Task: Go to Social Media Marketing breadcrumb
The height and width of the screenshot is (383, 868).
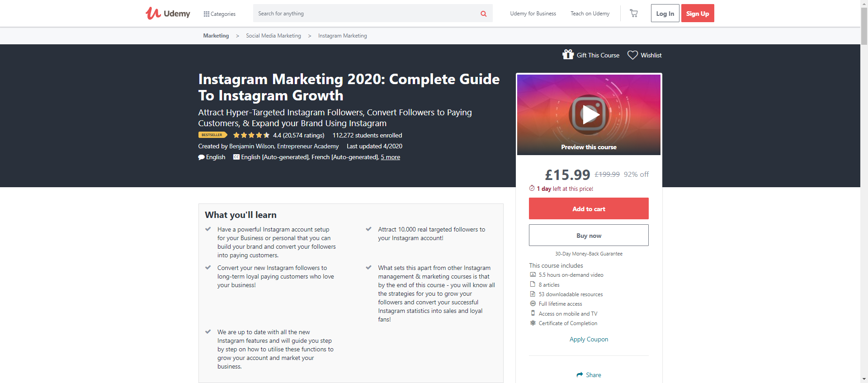Action: coord(273,36)
